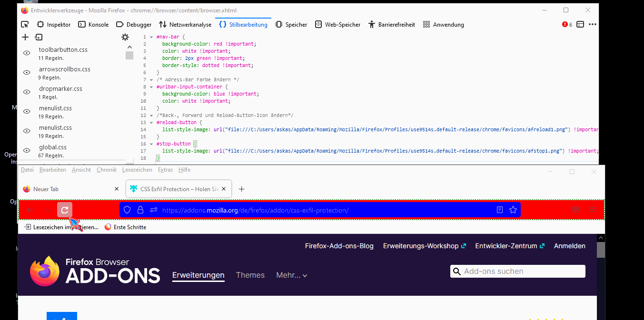Click the Anmelden link
Screen dimensions: 644x320
[569, 246]
